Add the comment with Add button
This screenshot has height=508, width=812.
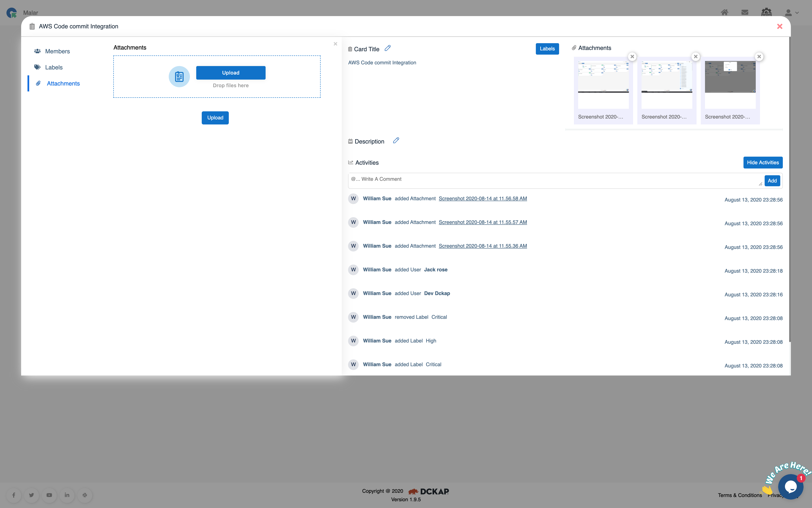click(x=772, y=181)
